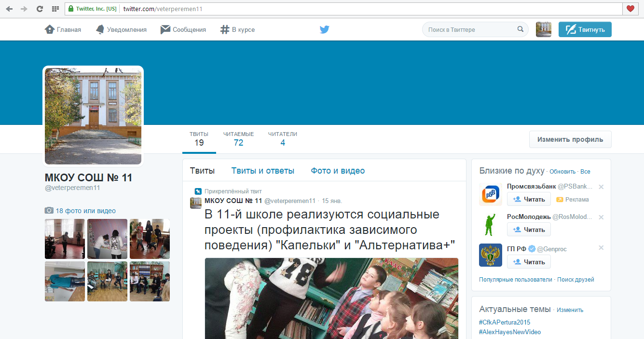This screenshot has width=644, height=339.
Task: Dismiss РосМолодежь suggestion
Action: coord(601,217)
